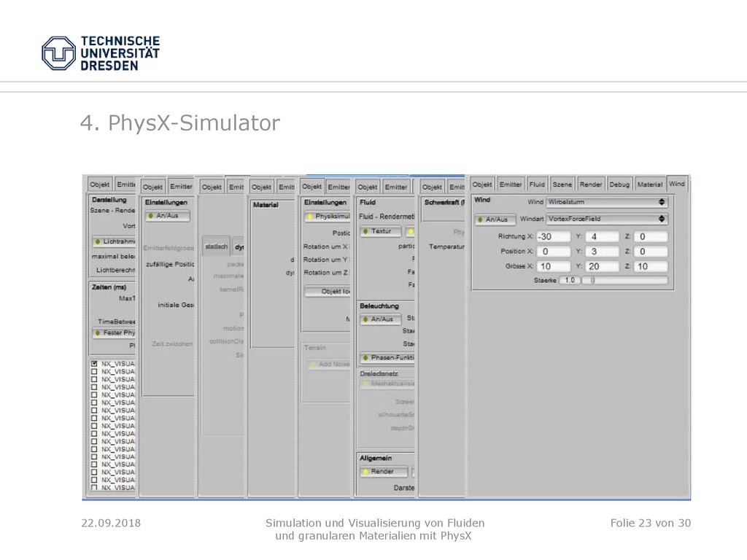This screenshot has height=560, width=747.
Task: Toggle the Physiksimul button
Action: click(328, 217)
